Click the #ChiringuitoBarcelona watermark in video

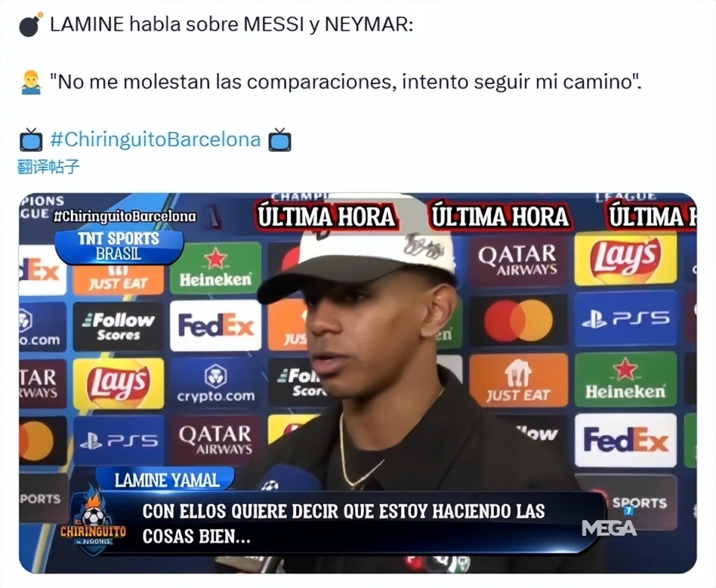tap(125, 216)
